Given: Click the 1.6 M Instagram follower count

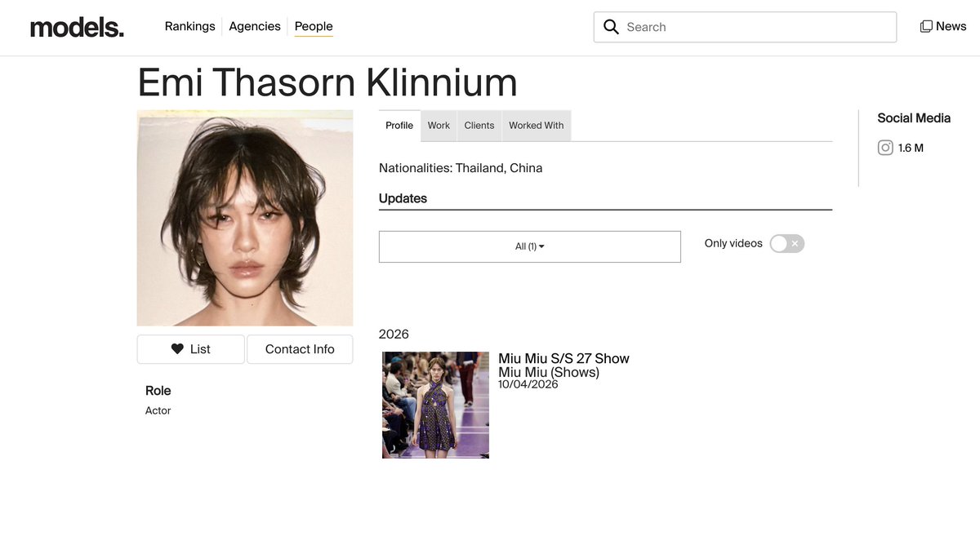Looking at the screenshot, I should point(911,148).
